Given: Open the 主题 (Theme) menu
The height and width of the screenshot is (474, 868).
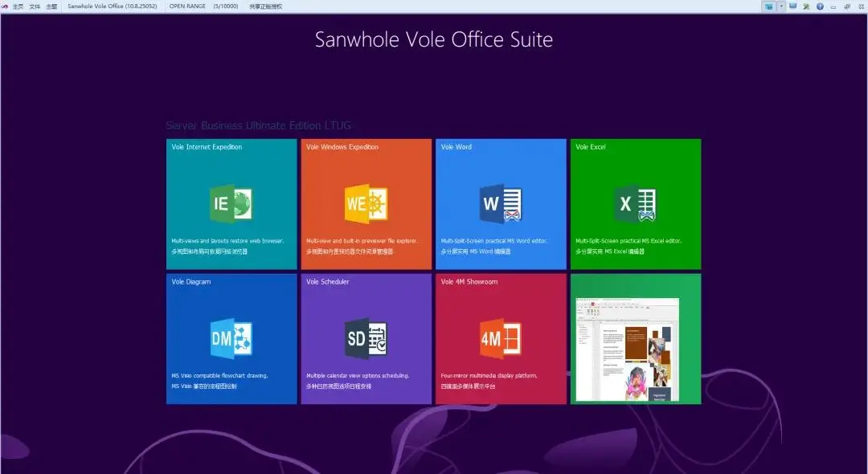Looking at the screenshot, I should coord(51,6).
